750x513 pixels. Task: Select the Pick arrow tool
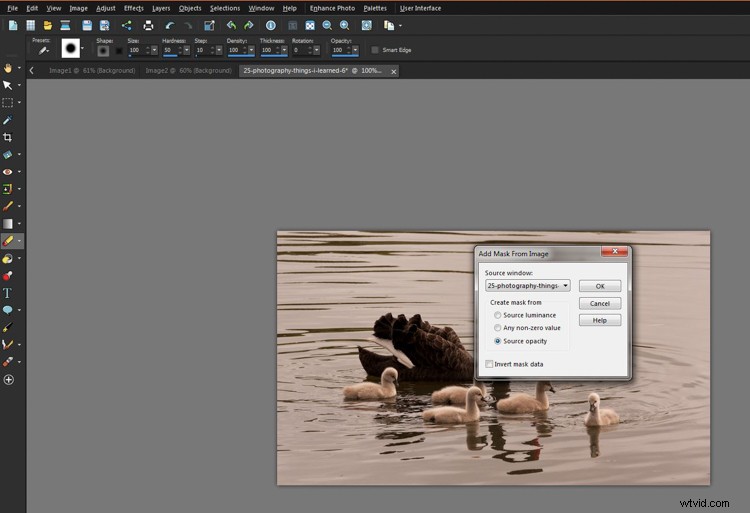point(8,85)
